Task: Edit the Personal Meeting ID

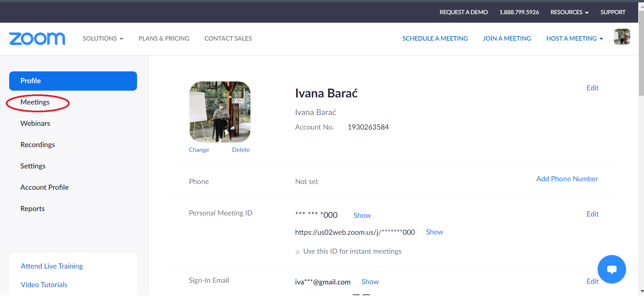Action: (x=593, y=214)
